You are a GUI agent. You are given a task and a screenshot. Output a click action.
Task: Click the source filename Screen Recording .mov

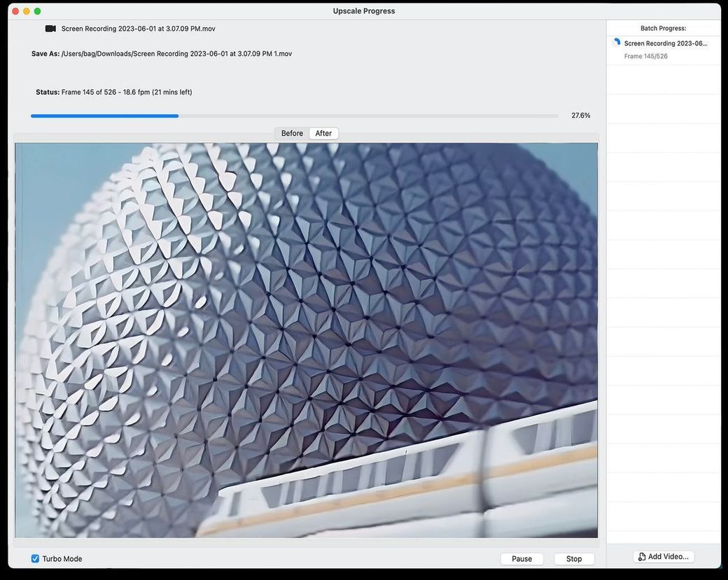139,29
